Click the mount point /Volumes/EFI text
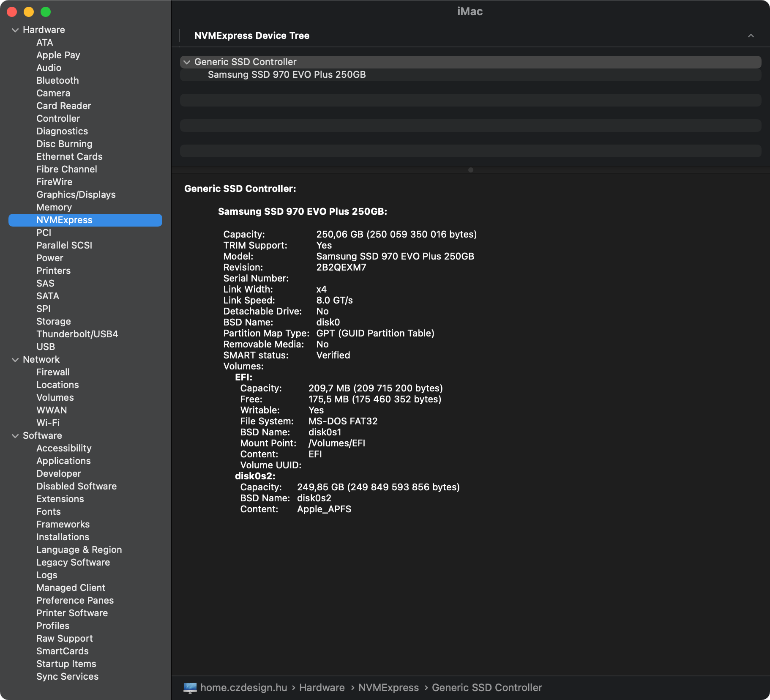 [337, 443]
